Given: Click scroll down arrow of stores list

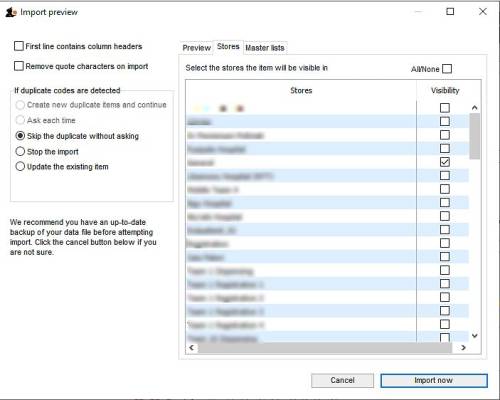Looking at the screenshot, I should click(475, 336).
